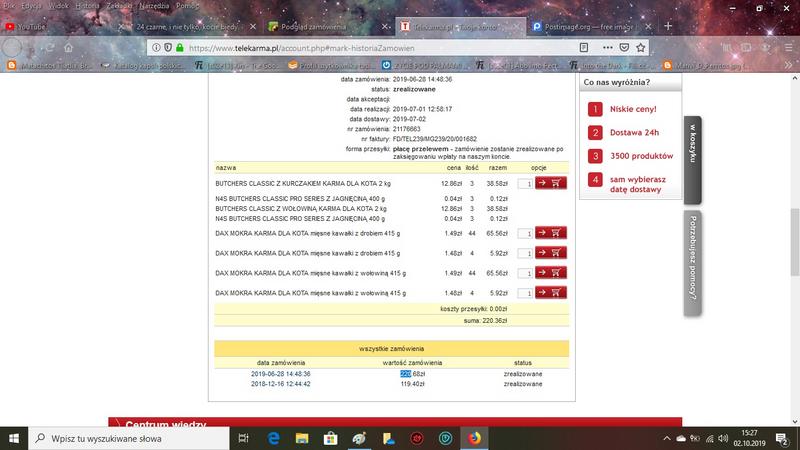Add DAX z wołowiną 415 g, quantity 4, to cart
This screenshot has width=800, height=450.
pos(551,292)
